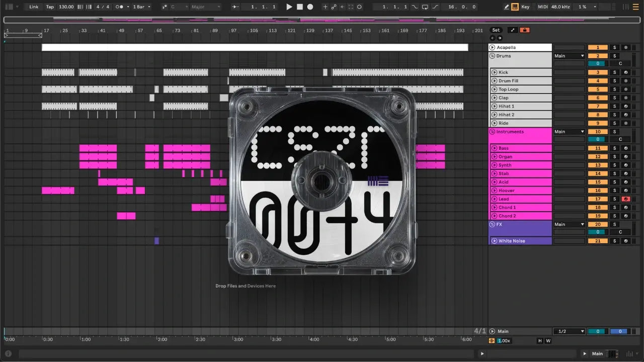The height and width of the screenshot is (362, 644).
Task: Click the Arrangement Record circle button
Action: (310, 7)
